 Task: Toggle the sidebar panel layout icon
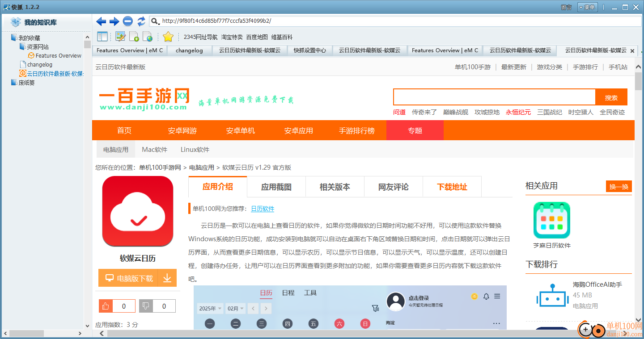point(102,37)
